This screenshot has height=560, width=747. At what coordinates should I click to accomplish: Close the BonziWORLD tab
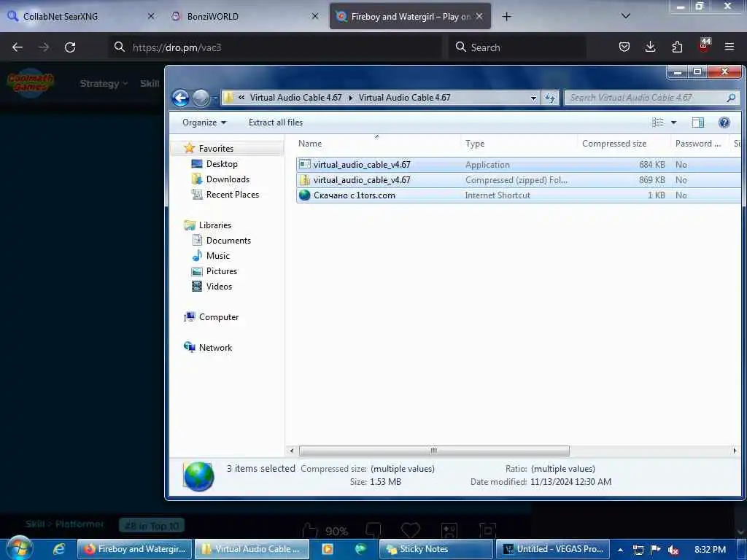coord(315,16)
